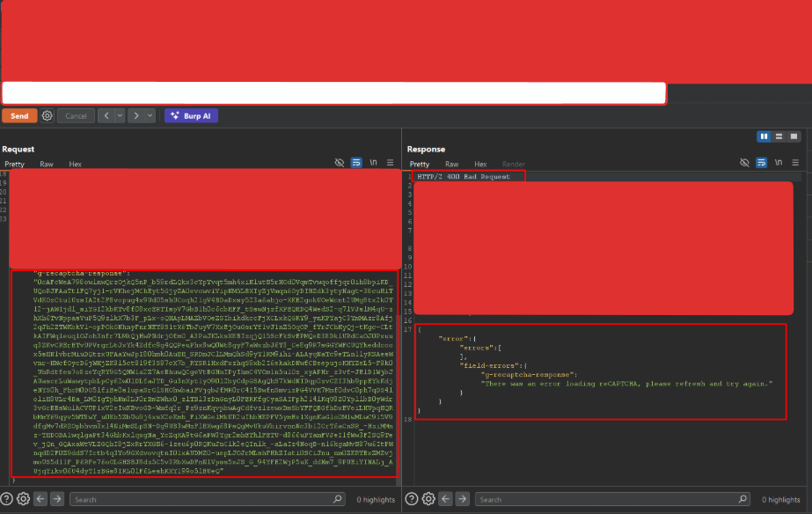Switch Response view to Raw tab
Viewport: 812px width, 514px height.
pos(451,165)
